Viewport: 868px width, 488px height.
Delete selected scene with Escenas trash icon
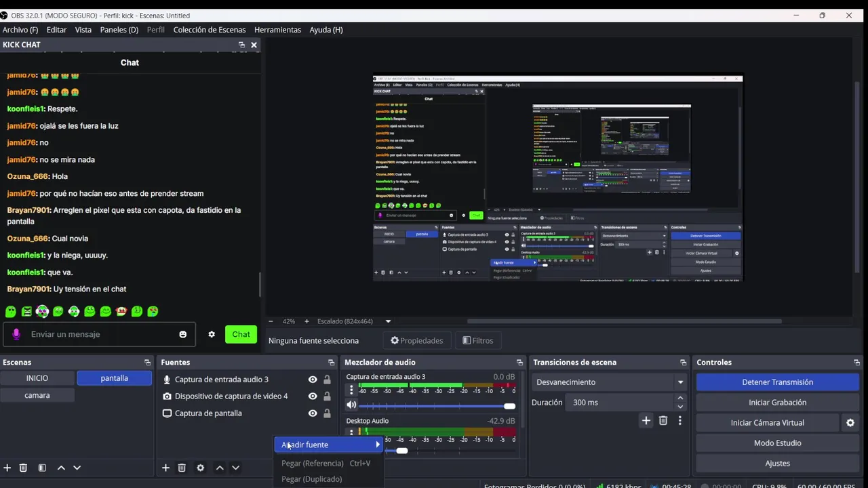(x=23, y=468)
